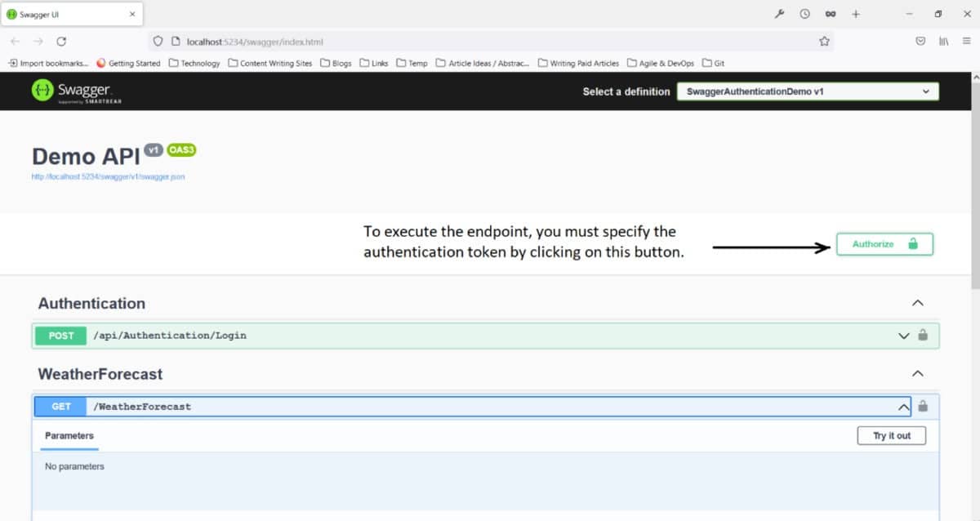The width and height of the screenshot is (980, 521).
Task: Collapse the GET /WeatherForecast endpoint
Action: pyautogui.click(x=903, y=407)
